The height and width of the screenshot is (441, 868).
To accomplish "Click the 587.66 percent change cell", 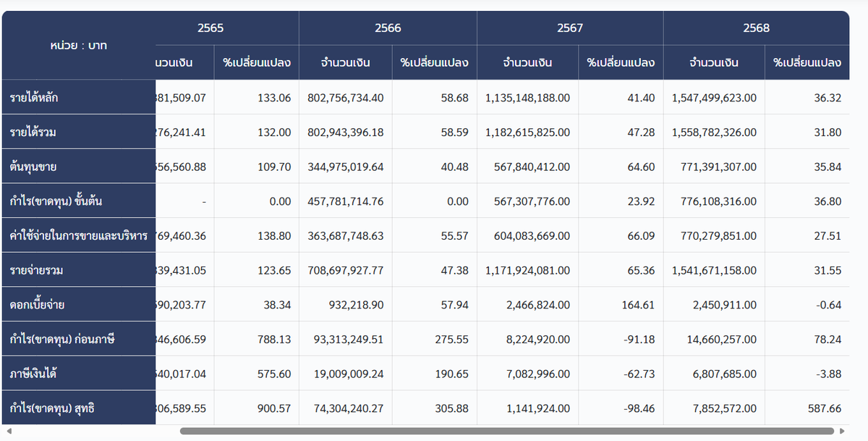I will 807,408.
